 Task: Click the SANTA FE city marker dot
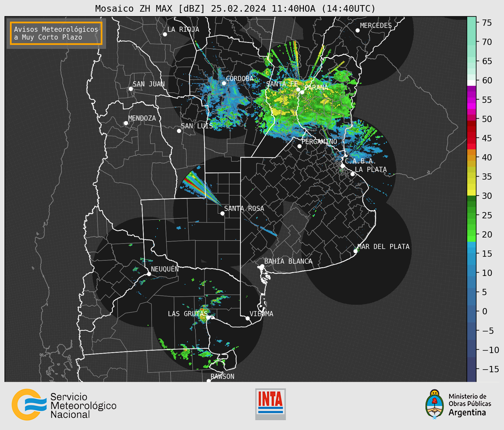click(298, 89)
